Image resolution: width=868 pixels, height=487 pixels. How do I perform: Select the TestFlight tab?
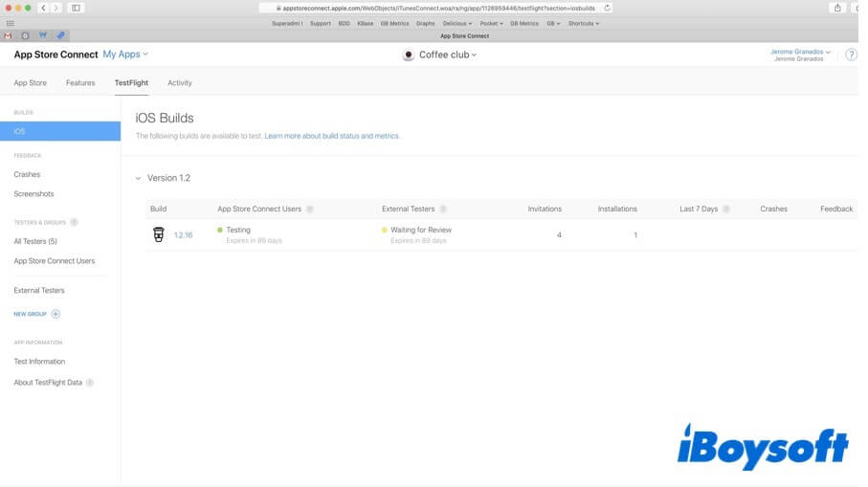(x=131, y=82)
